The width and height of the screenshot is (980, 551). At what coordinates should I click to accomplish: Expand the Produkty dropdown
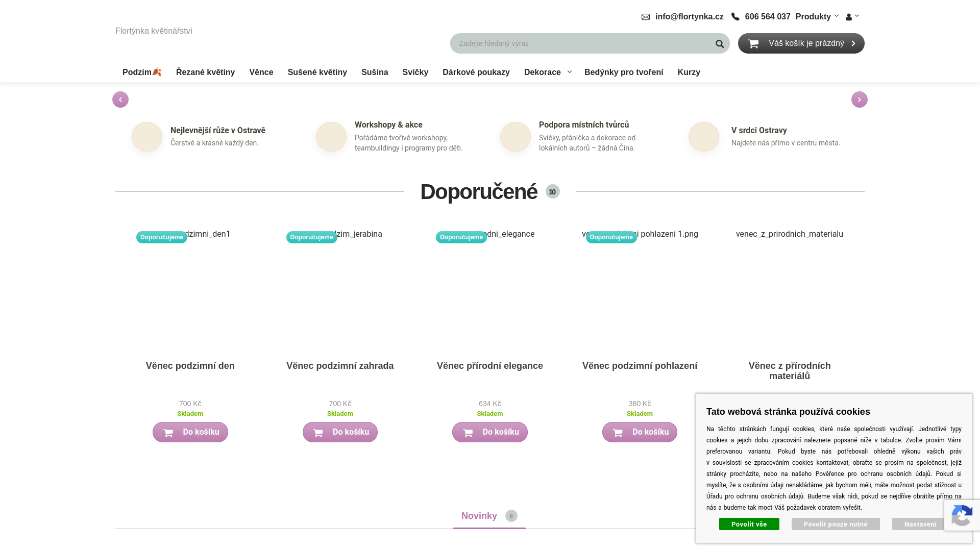point(817,17)
